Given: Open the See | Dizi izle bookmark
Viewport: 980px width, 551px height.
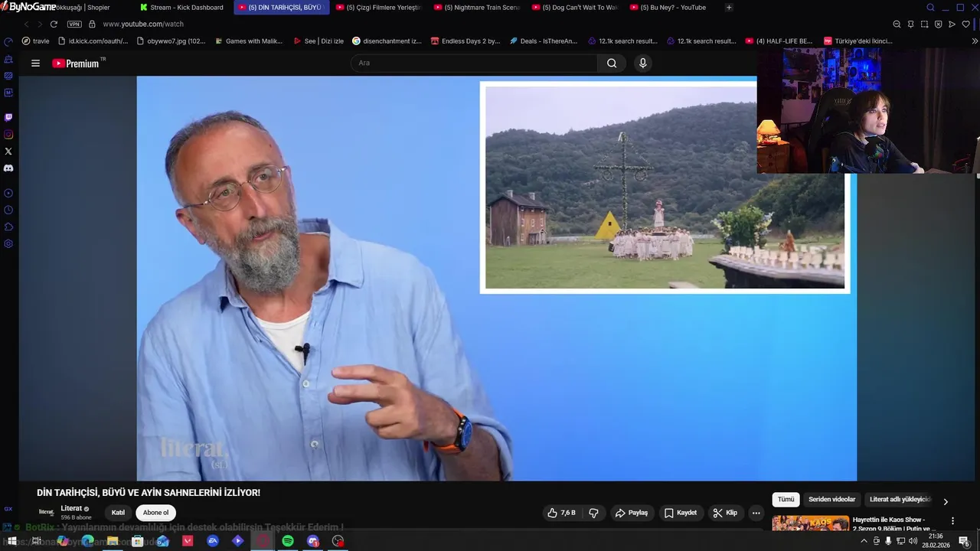Looking at the screenshot, I should 318,41.
